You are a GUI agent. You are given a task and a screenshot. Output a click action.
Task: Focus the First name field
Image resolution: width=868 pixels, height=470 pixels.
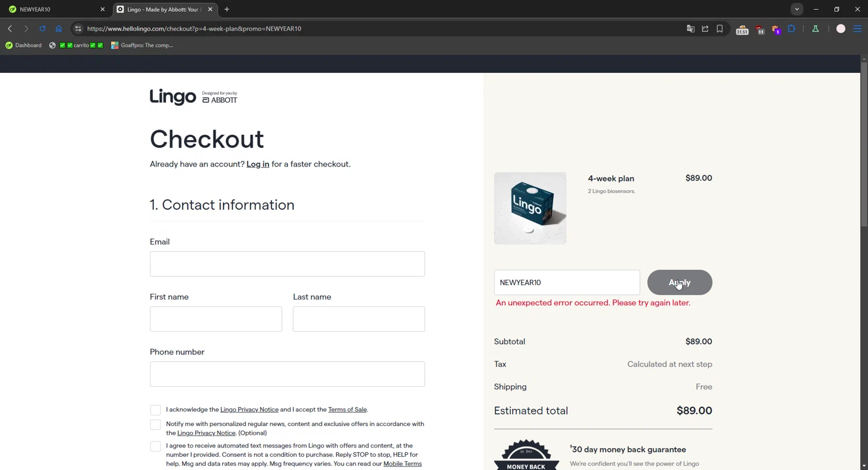216,319
